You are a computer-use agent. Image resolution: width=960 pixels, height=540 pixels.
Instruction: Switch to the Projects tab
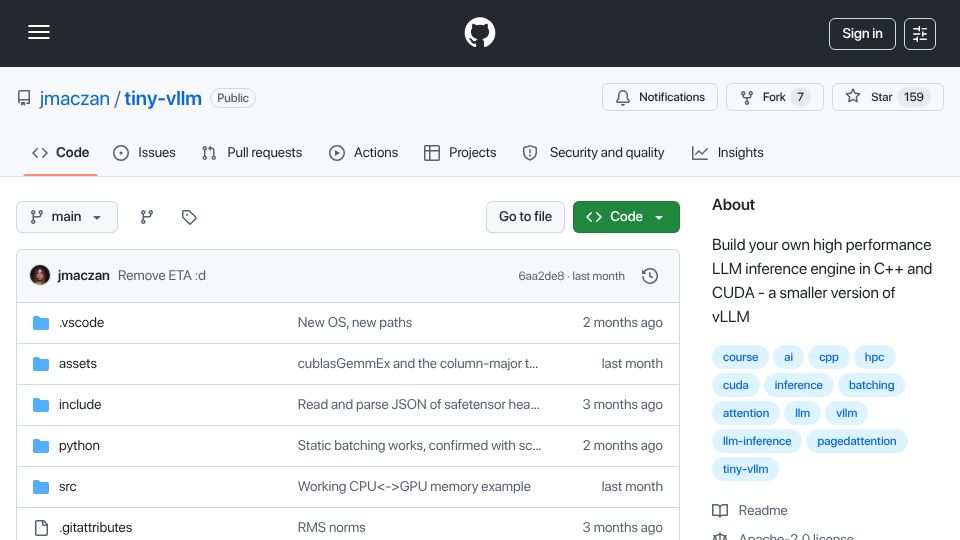[460, 152]
